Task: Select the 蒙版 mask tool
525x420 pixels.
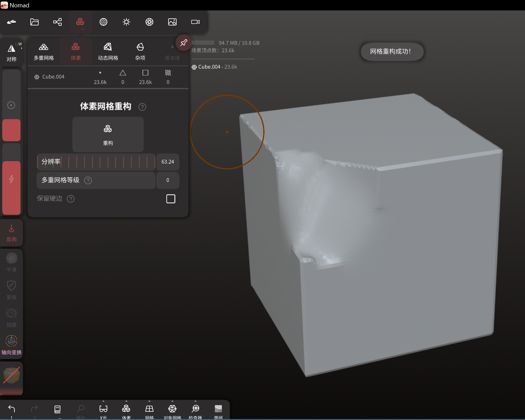Action: click(11, 290)
